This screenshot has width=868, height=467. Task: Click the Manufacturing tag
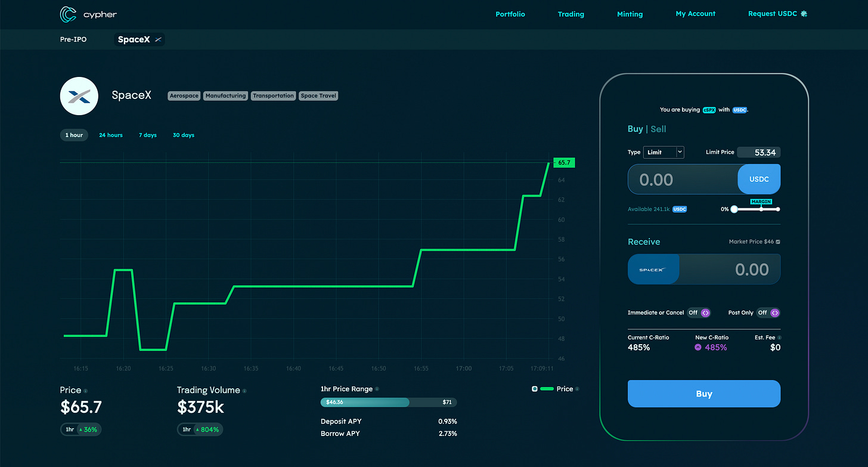(225, 96)
